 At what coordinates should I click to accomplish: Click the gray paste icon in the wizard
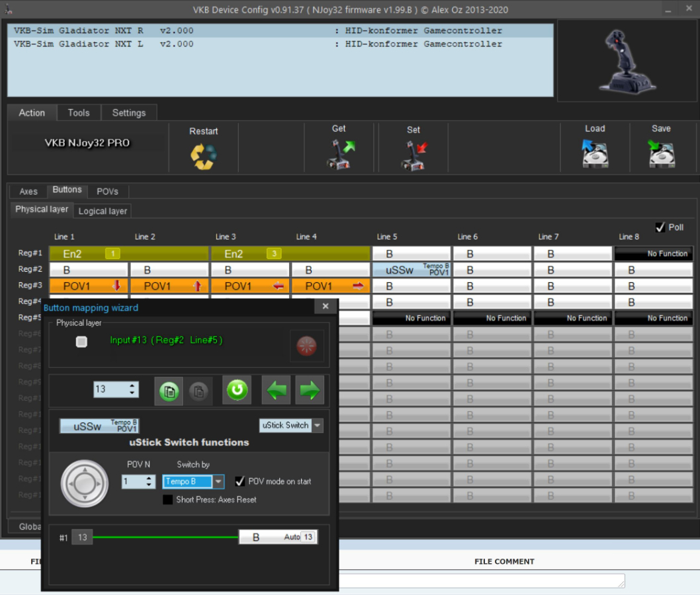(x=198, y=391)
